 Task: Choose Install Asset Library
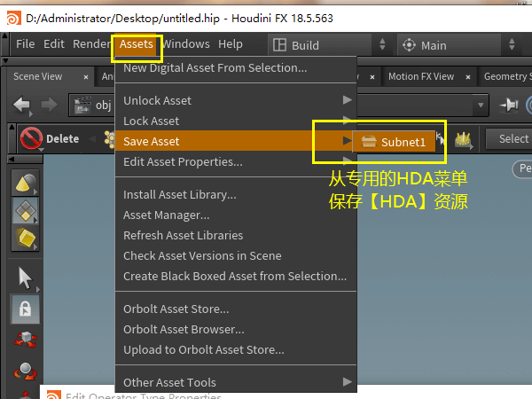coord(236,195)
